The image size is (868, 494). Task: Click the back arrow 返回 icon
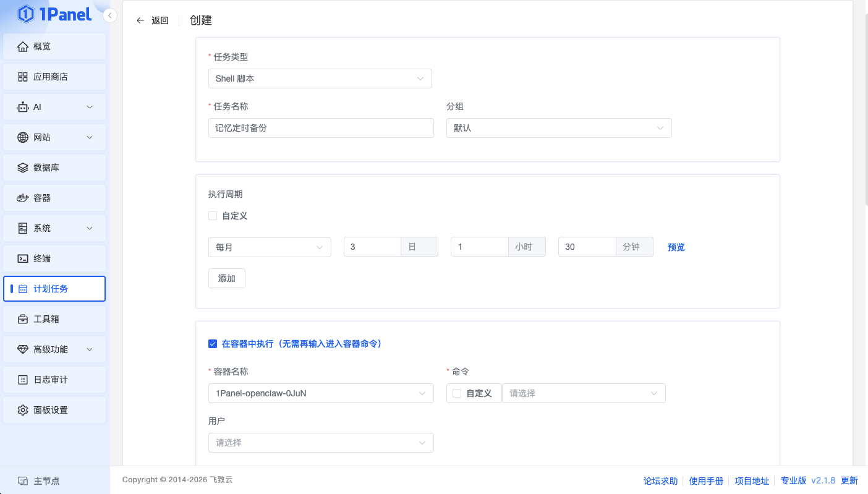point(140,20)
